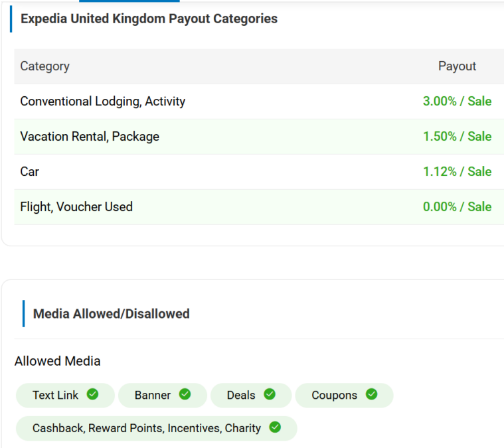Select the Vacation Rental, Package category
This screenshot has width=504, height=448.
tap(90, 137)
